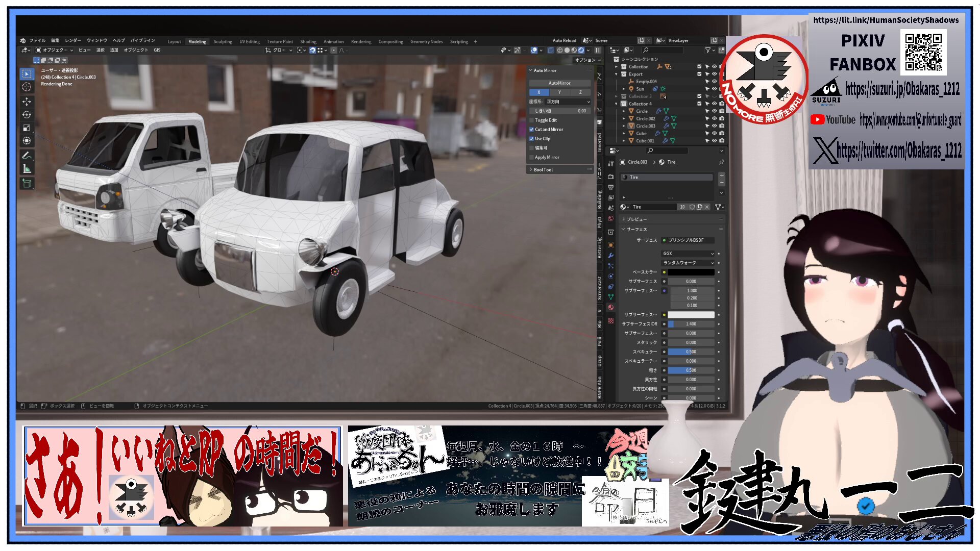Viewport: 980px width, 551px height.
Task: Open the オプション dropdown in viewport
Action: (x=588, y=60)
